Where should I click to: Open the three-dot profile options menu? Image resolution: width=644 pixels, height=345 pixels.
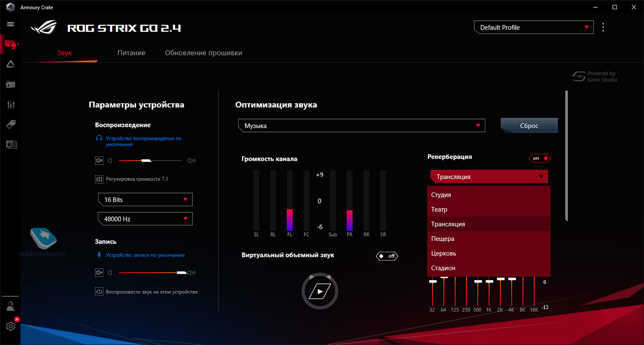point(603,27)
